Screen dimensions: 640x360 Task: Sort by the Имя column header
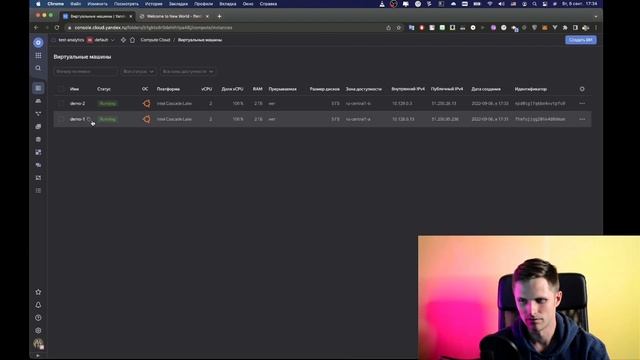[x=74, y=89]
